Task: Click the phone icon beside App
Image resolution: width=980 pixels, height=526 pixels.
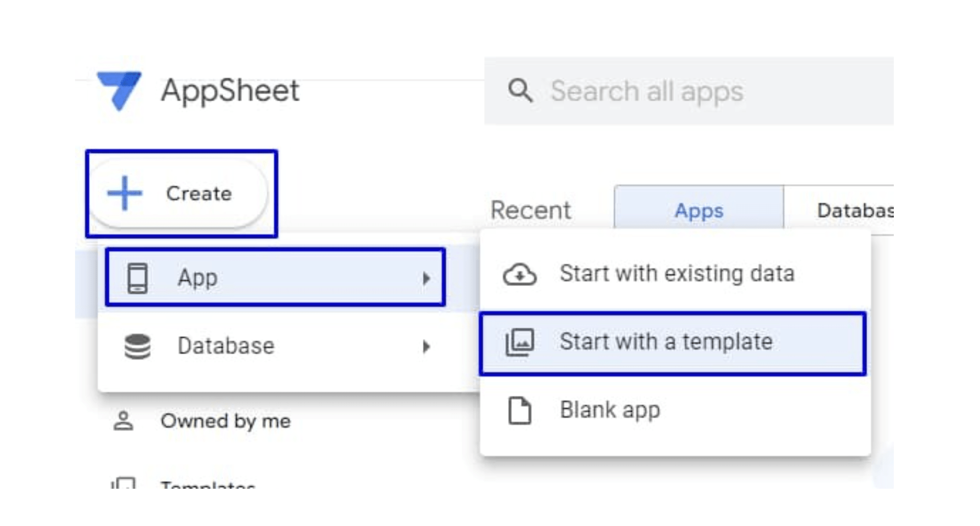Action: click(x=137, y=278)
